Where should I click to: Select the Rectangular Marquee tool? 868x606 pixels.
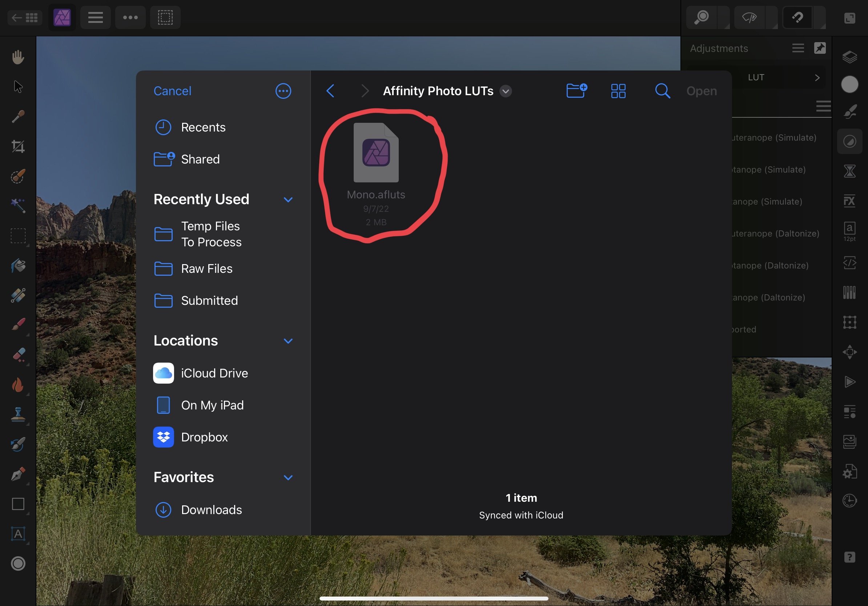pyautogui.click(x=18, y=236)
